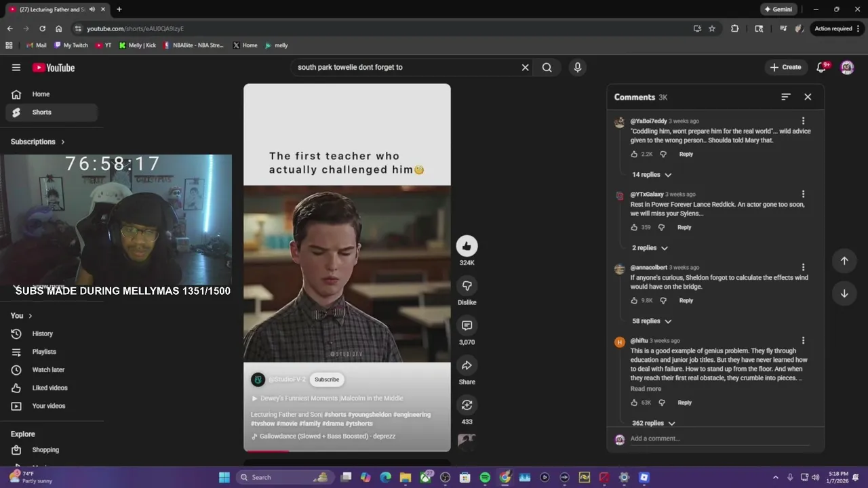Screen dimensions: 868x488
Task: Bookmark this page with the star icon
Action: [712, 28]
